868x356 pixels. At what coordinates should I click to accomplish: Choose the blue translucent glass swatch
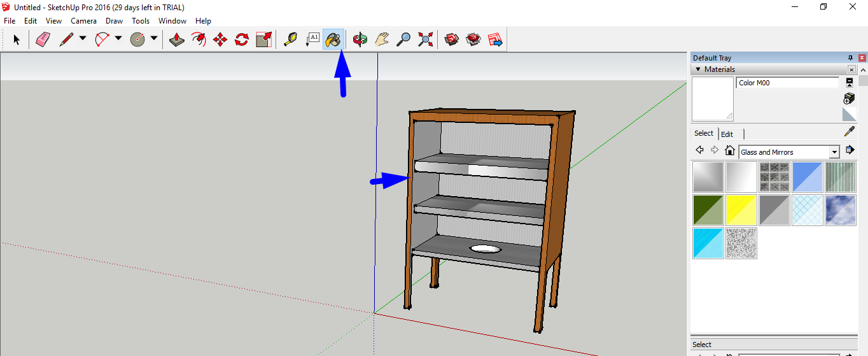click(808, 177)
